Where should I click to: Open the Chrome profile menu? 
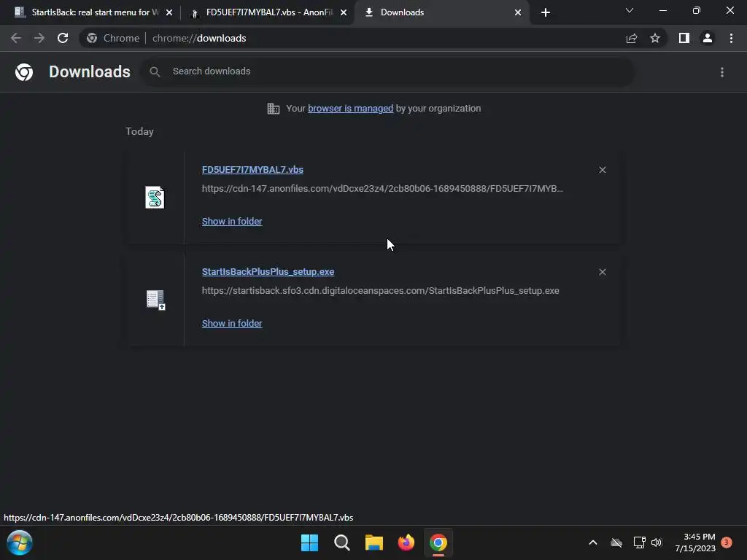pyautogui.click(x=708, y=38)
